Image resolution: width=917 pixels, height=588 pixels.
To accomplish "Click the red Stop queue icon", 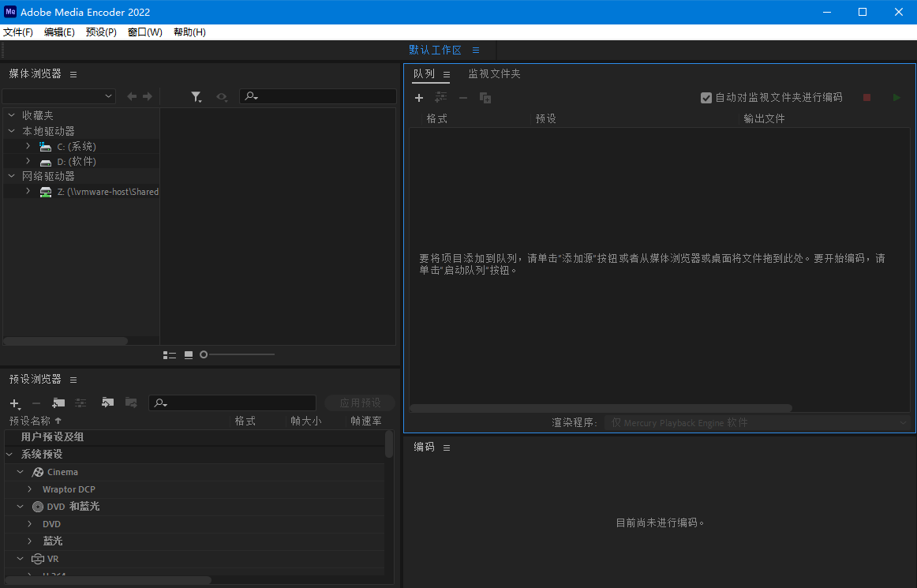I will [866, 97].
